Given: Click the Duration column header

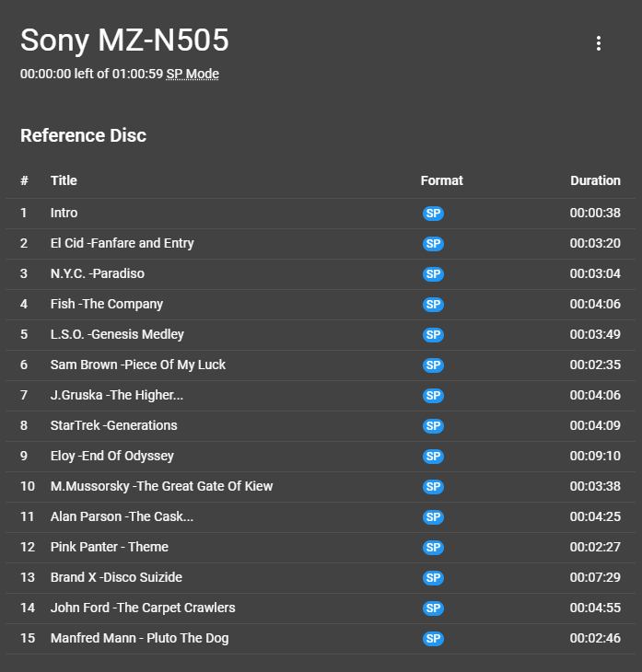Looking at the screenshot, I should [595, 180].
